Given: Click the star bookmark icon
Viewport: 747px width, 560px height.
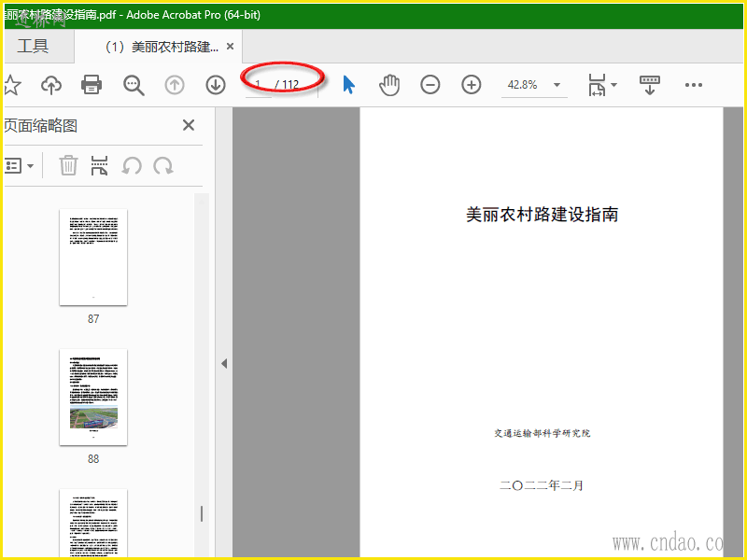Looking at the screenshot, I should (12, 85).
